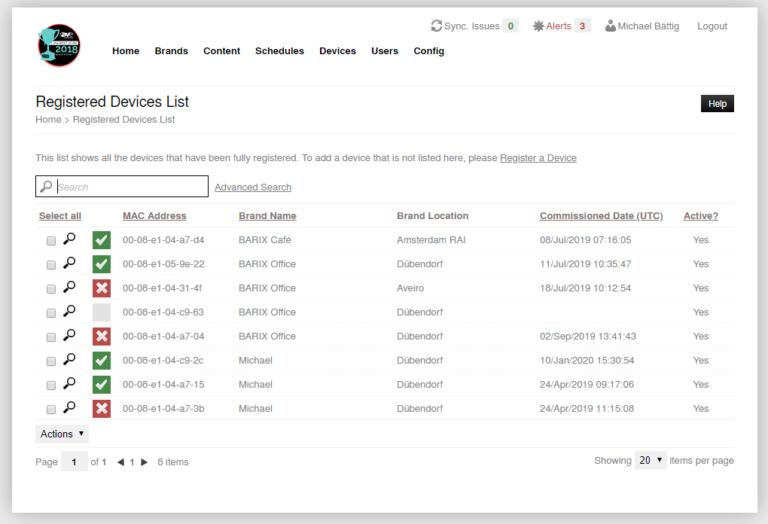Open the items per page dropdown
This screenshot has width=768, height=524.
coord(650,460)
